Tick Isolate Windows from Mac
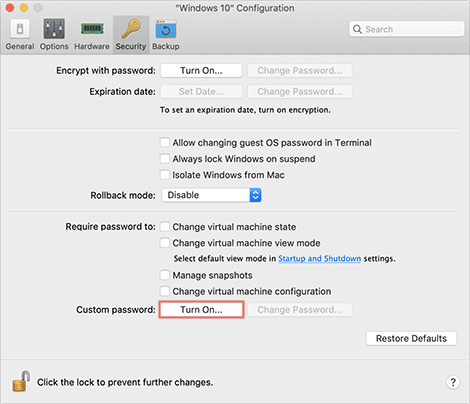Viewport: 470px width, 404px height. tap(165, 175)
